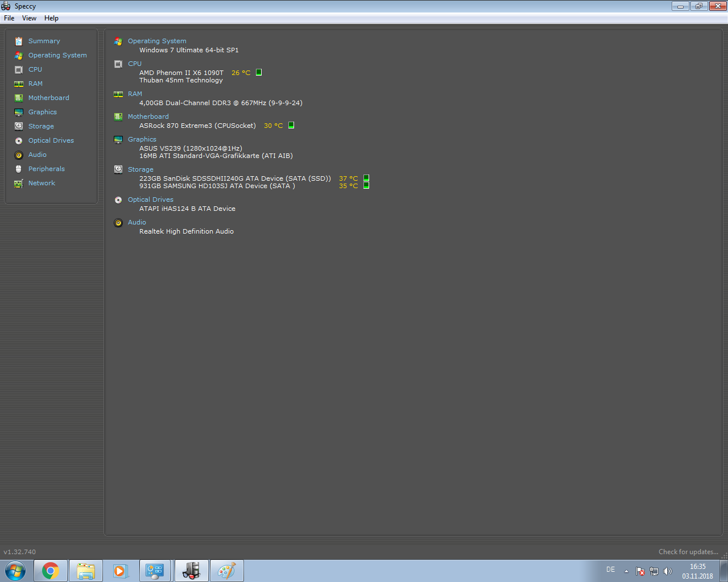Select Motherboard in the sidebar
This screenshot has height=582, width=728.
click(48, 98)
